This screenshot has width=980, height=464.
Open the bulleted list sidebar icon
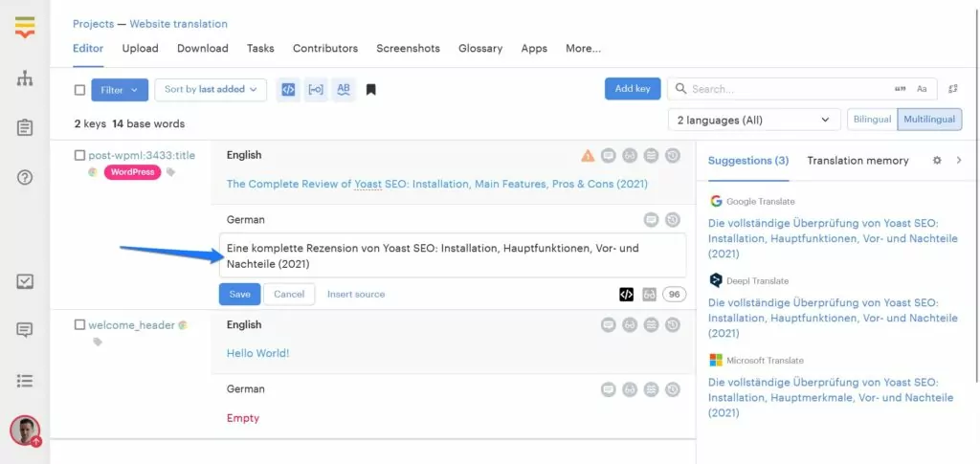(x=25, y=381)
